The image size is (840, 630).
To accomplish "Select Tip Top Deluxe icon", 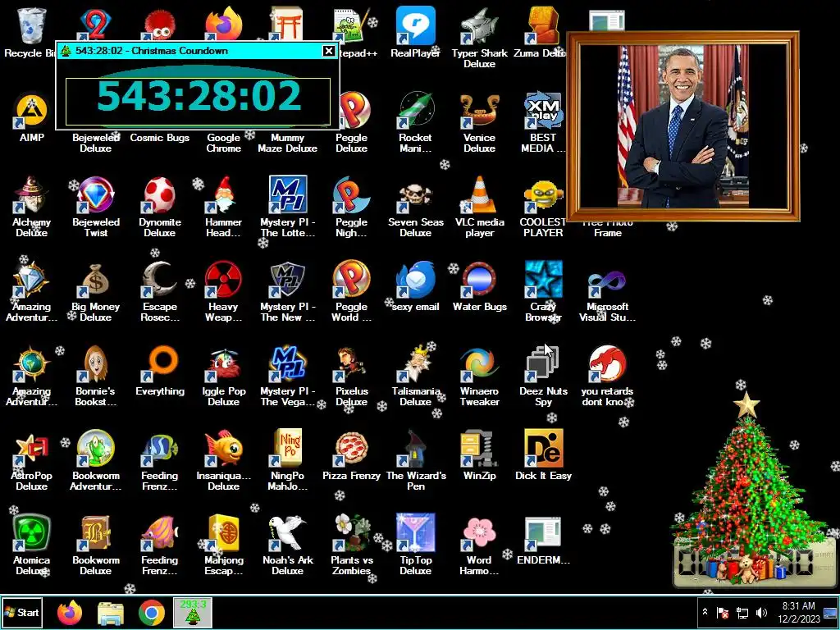I will [x=415, y=533].
